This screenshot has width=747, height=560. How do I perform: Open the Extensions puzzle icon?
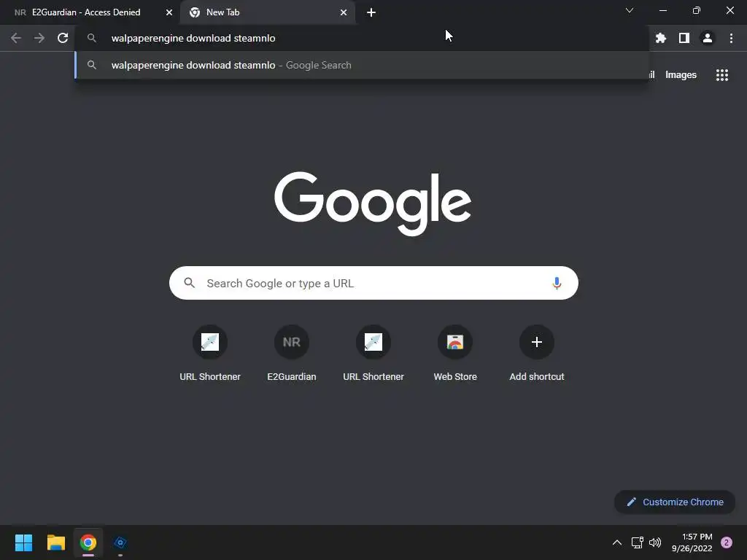coord(661,38)
